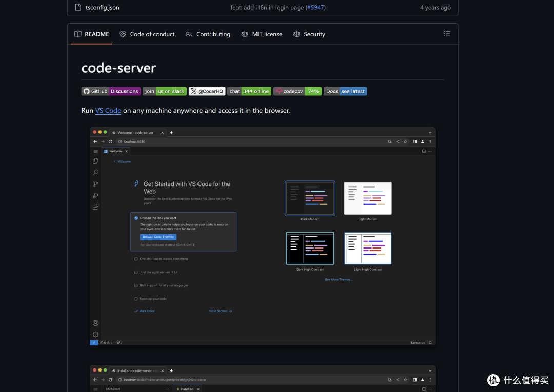Click the browser profile icon in first screenshot
Screen dimensions: 554x392
coord(422,142)
